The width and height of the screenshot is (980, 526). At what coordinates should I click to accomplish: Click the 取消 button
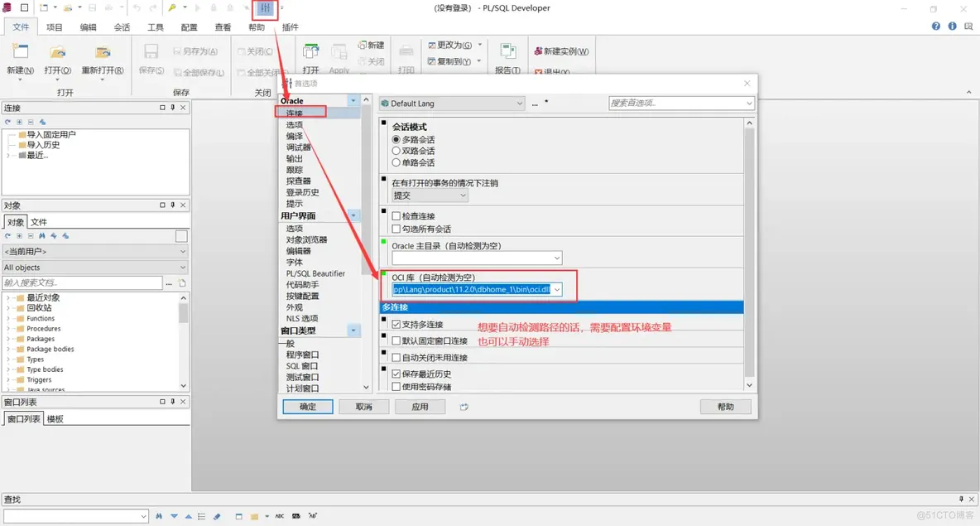coord(363,407)
